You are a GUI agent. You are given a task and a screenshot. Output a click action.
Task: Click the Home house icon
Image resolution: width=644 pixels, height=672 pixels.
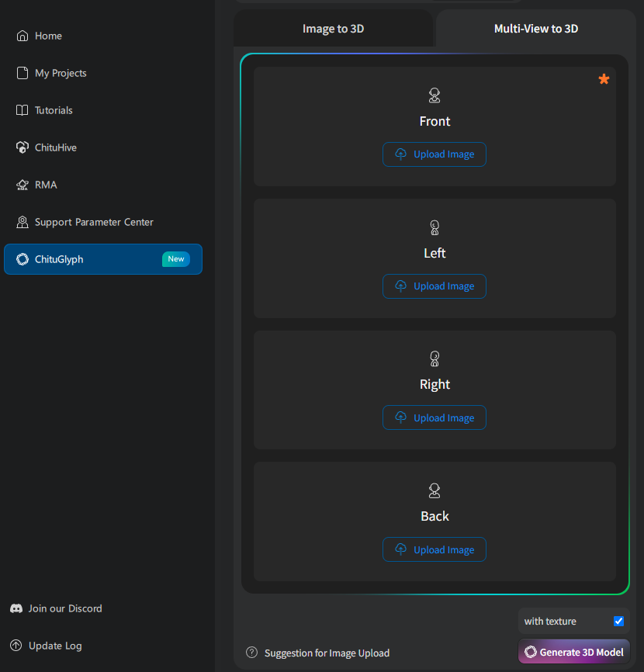(23, 36)
